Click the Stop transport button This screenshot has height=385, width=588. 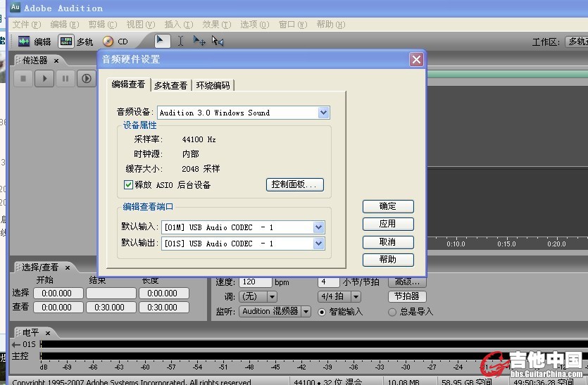click(23, 79)
